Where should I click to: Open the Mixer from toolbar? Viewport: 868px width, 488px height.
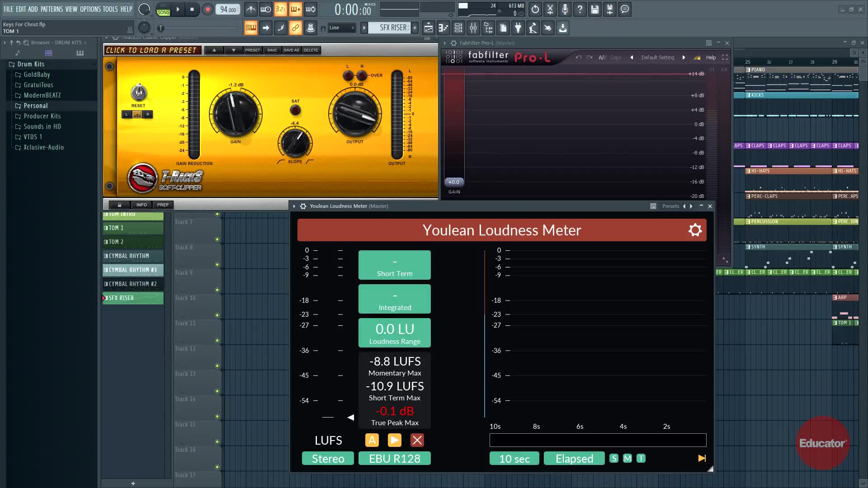tap(473, 28)
